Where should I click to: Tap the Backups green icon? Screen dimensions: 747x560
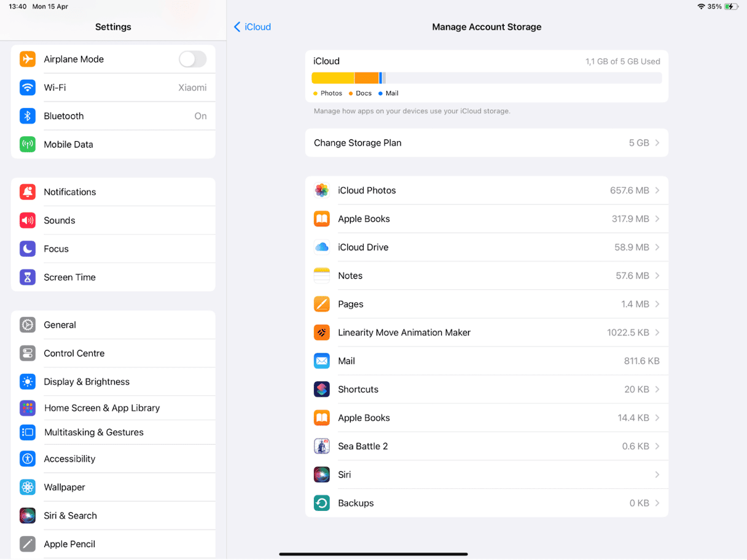tap(322, 503)
